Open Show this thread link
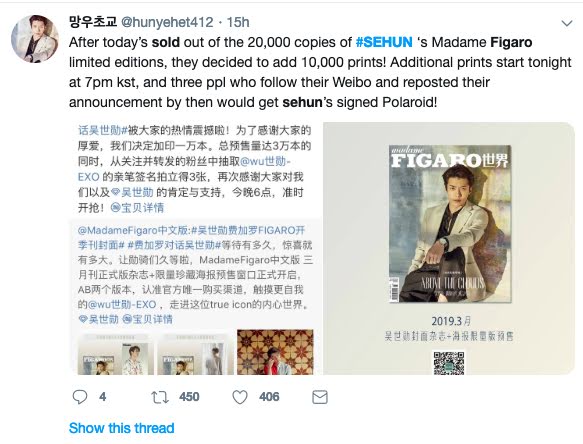The width and height of the screenshot is (583, 444). coord(122,428)
